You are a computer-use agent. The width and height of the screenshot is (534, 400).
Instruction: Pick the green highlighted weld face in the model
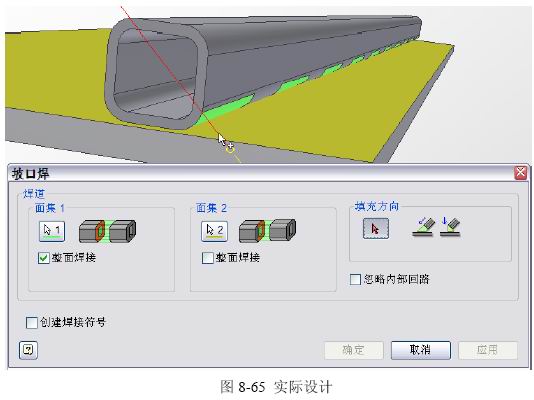pyautogui.click(x=226, y=109)
